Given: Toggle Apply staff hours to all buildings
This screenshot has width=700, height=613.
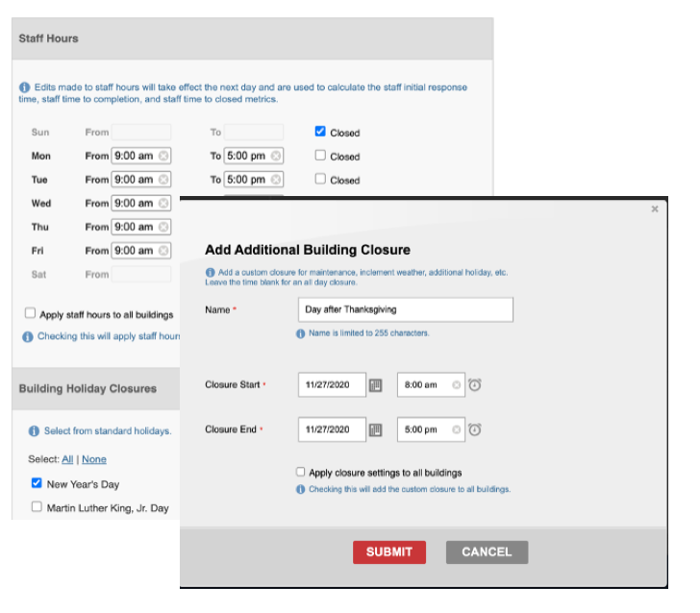Looking at the screenshot, I should pos(30,313).
